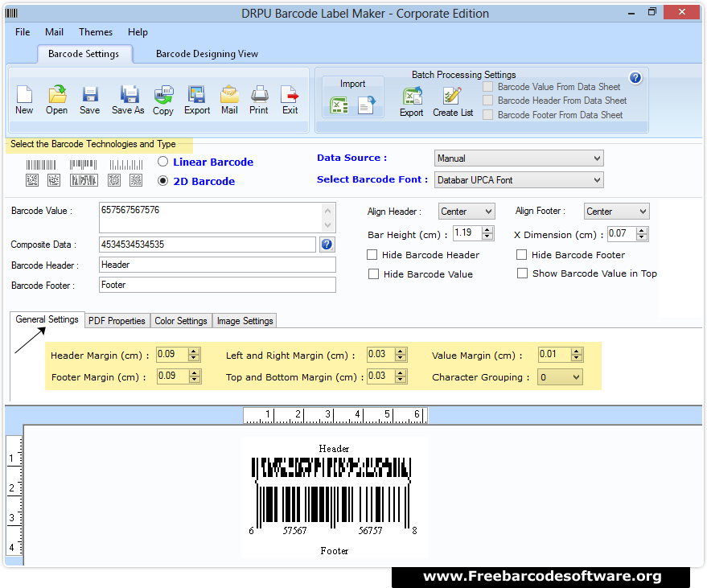Import data from Excel sheet icon
Image resolution: width=707 pixels, height=588 pixels.
pos(339,105)
